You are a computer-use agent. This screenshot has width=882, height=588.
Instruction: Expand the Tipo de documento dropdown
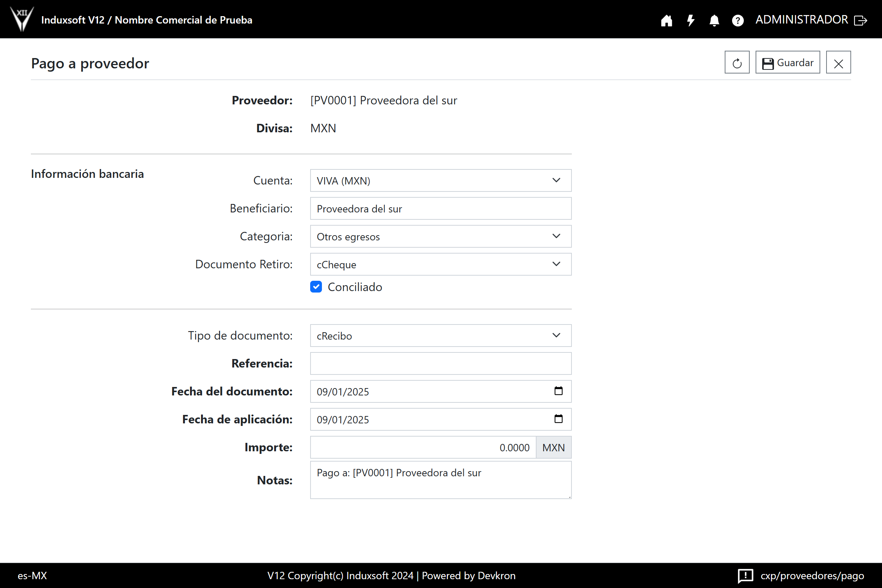coord(441,336)
